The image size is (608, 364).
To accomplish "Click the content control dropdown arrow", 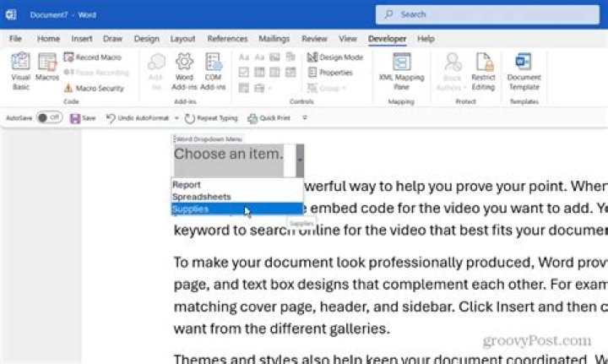I will 300,160.
